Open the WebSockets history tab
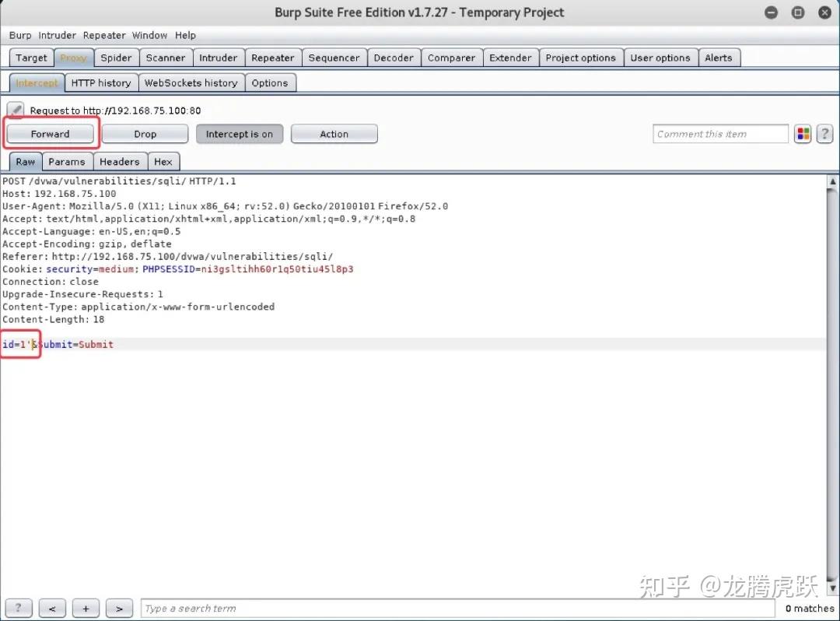This screenshot has height=621, width=840. click(191, 82)
